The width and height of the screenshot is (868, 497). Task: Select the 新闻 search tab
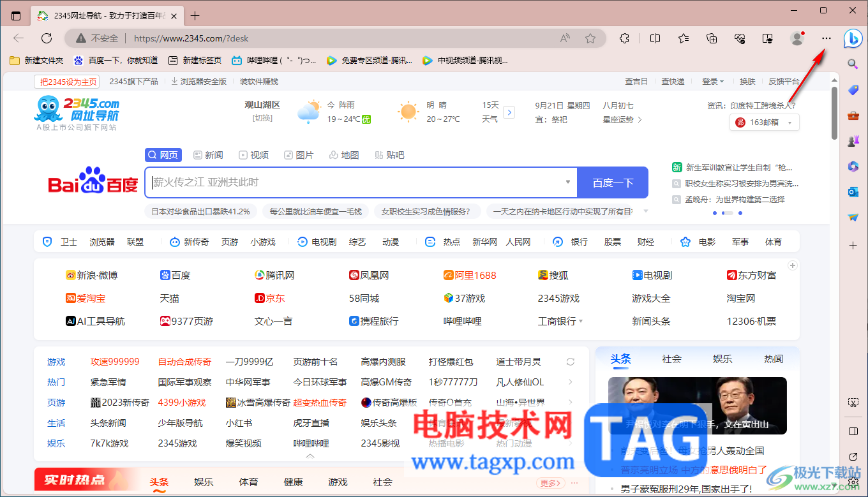pyautogui.click(x=208, y=155)
